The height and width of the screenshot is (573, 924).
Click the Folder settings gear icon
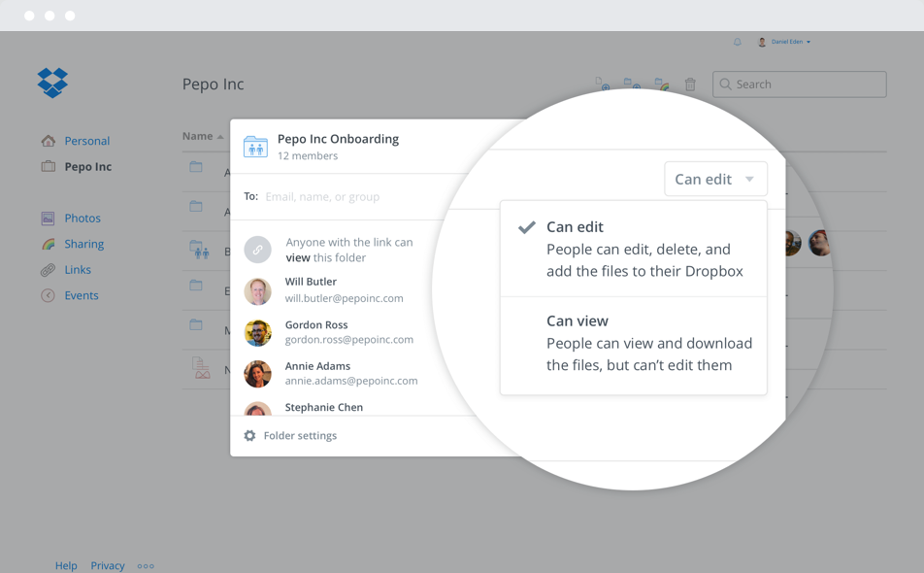click(x=249, y=436)
